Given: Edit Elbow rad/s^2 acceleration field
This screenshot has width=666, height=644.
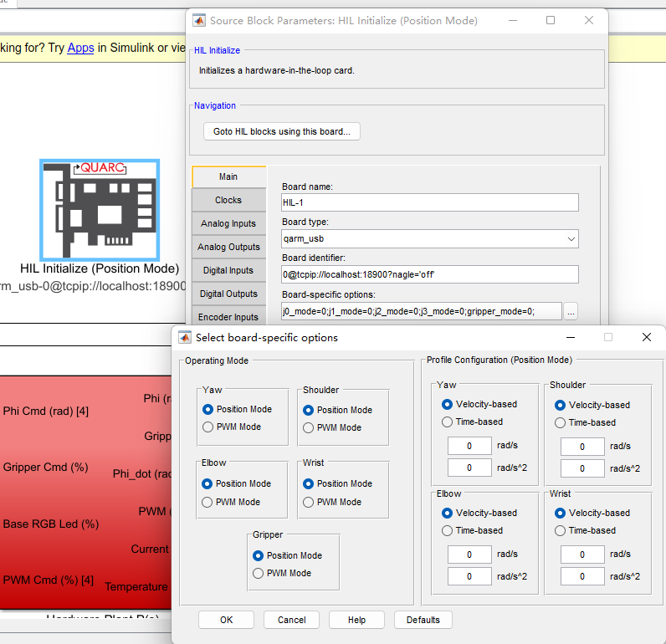Looking at the screenshot, I should [x=469, y=576].
